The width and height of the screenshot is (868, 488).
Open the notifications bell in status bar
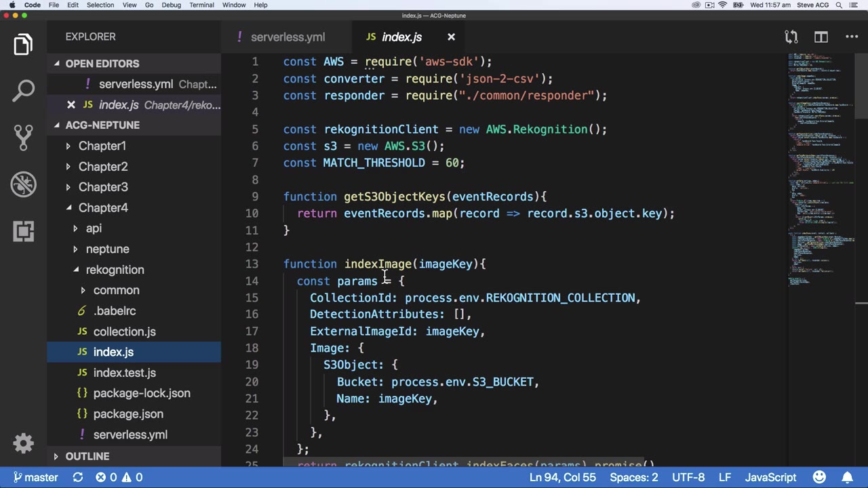[x=848, y=477]
